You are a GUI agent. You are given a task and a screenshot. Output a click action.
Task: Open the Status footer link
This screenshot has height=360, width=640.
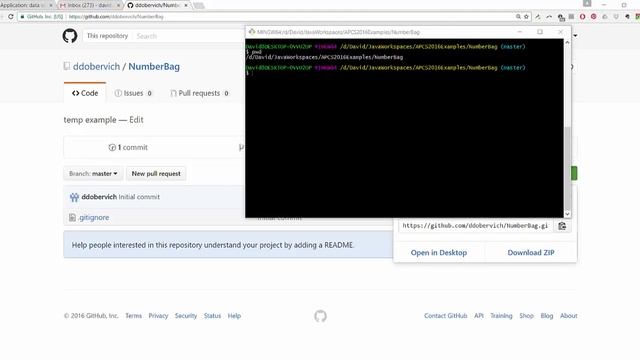coord(212,316)
